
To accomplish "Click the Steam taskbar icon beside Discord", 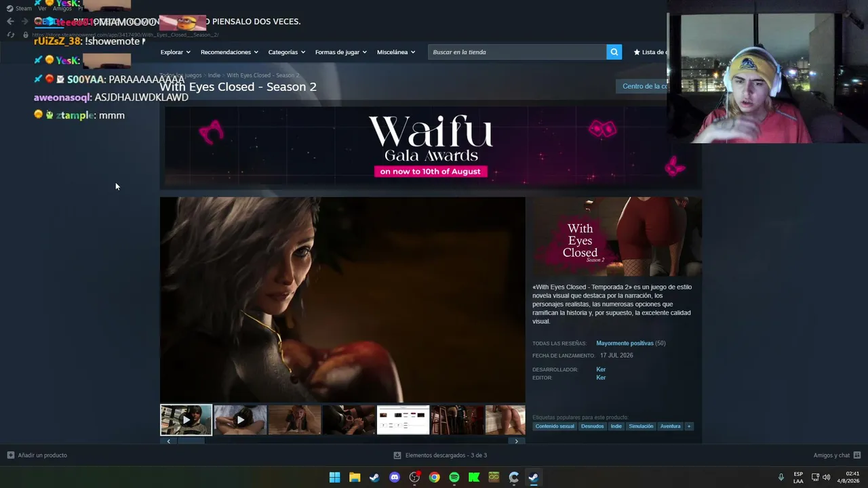I will (x=374, y=477).
